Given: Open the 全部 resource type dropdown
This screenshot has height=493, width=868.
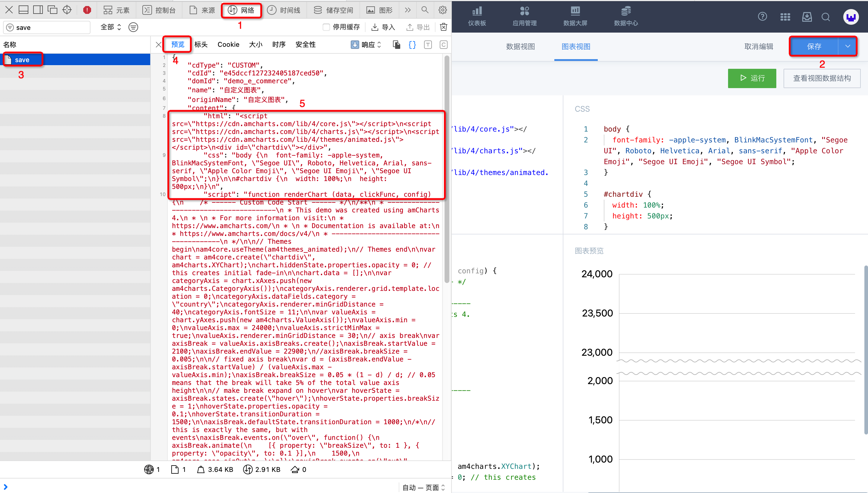Looking at the screenshot, I should [111, 27].
